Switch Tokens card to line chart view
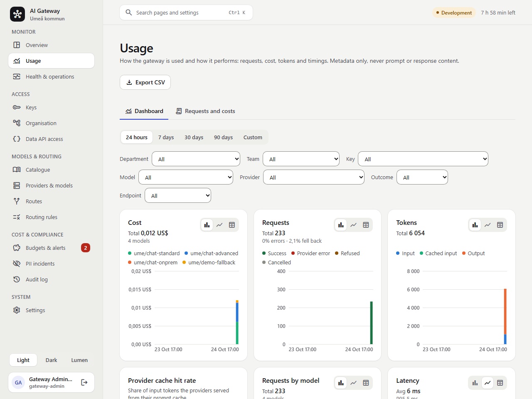 (x=488, y=225)
